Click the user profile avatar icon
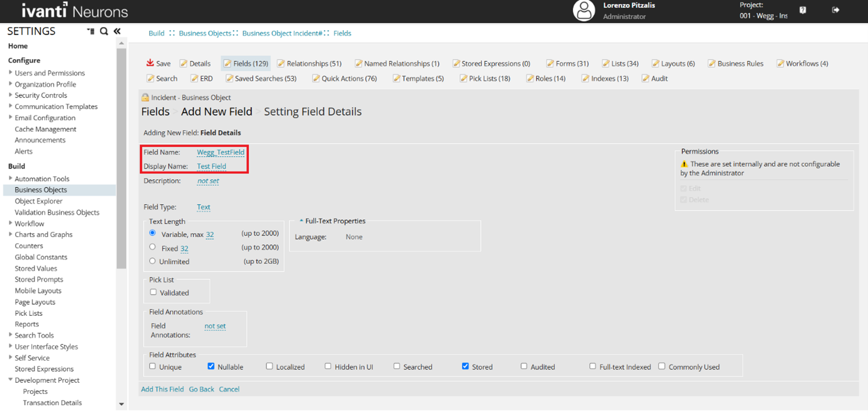 [584, 11]
